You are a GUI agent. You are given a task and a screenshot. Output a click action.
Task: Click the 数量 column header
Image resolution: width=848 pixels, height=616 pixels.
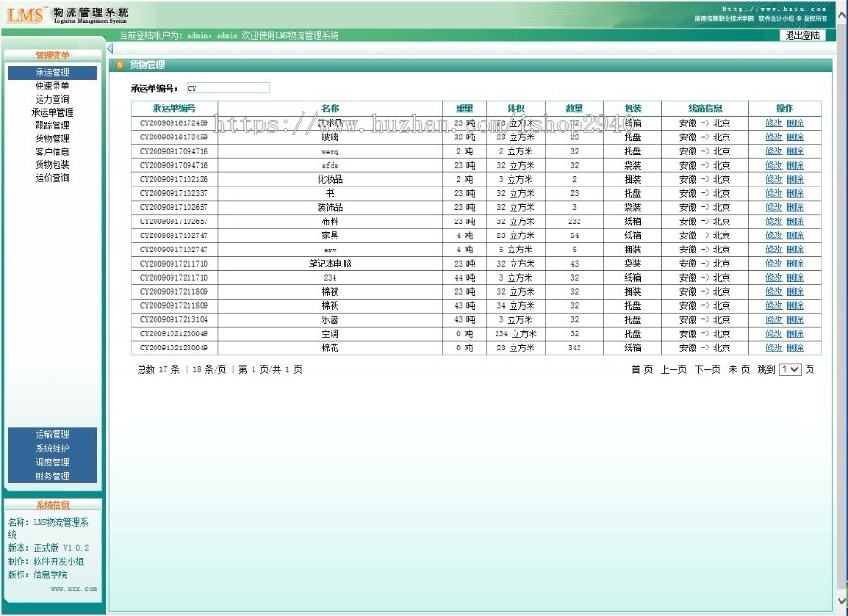(x=575, y=108)
